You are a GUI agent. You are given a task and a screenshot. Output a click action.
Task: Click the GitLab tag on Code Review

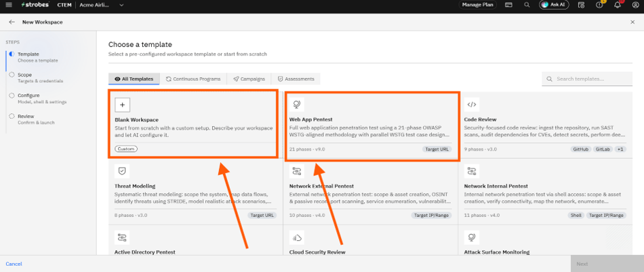603,149
